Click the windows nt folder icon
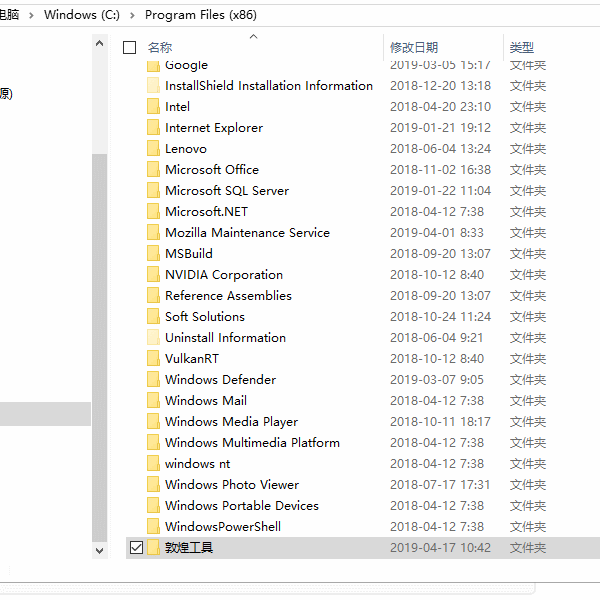 pos(153,464)
